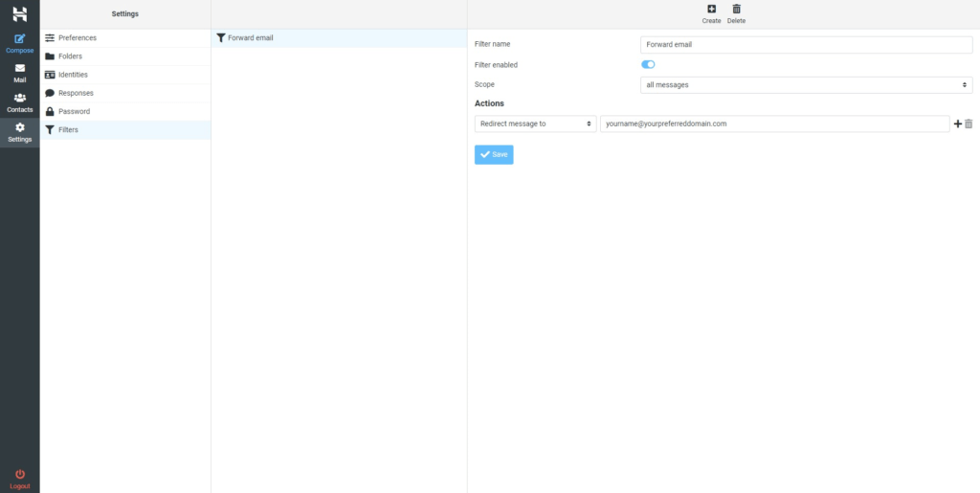Viewport: 980px width, 493px height.
Task: Remove the action with trash icon
Action: click(969, 123)
